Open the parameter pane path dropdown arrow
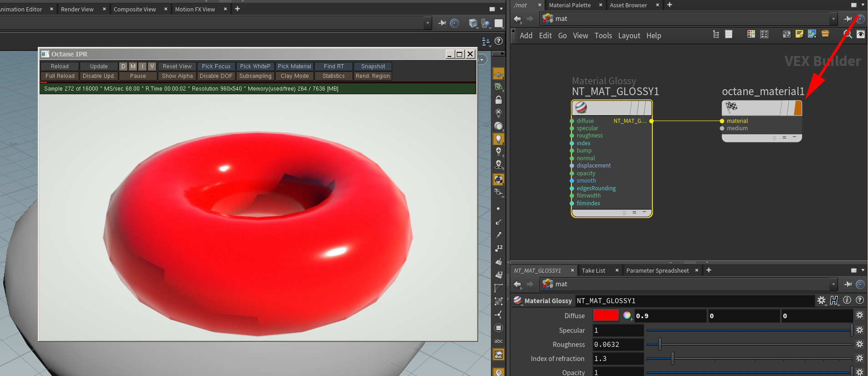 [833, 284]
